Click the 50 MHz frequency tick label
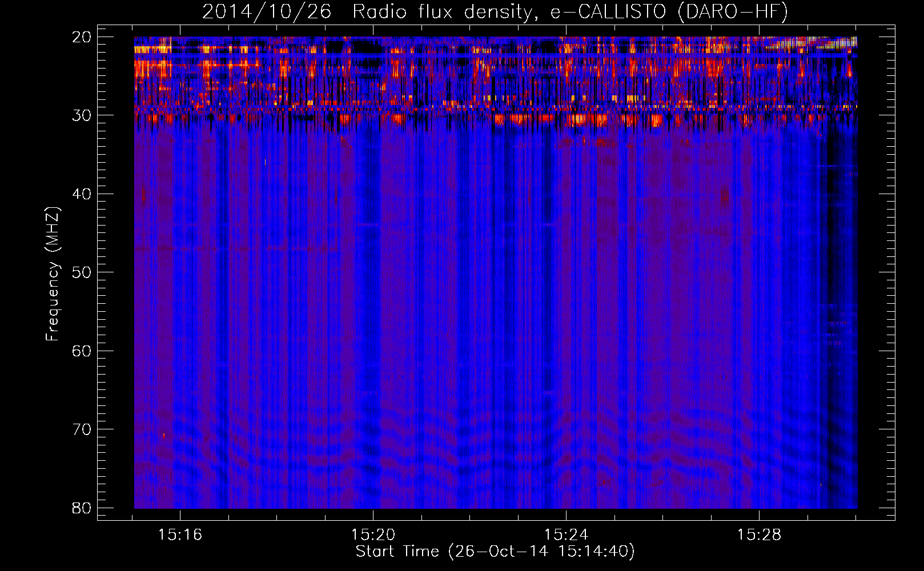 coord(82,272)
